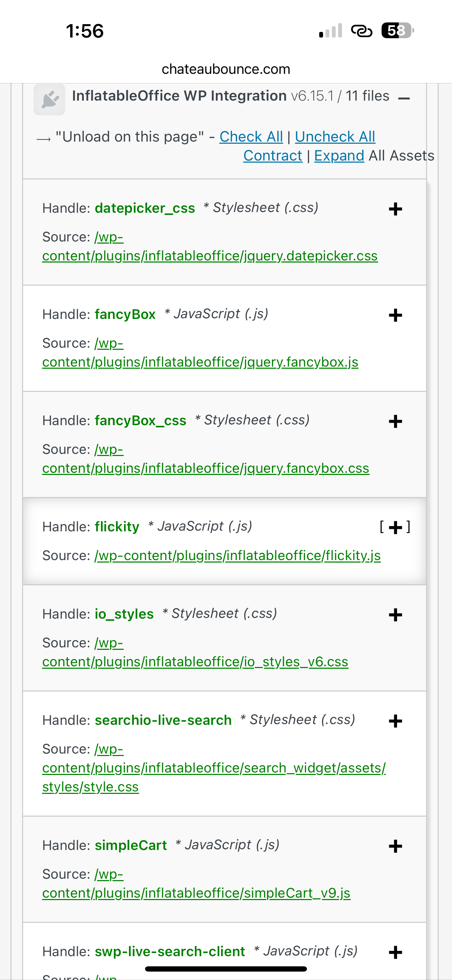Expand the fancyBox JavaScript asset row
This screenshot has height=980, width=452.
click(x=395, y=315)
